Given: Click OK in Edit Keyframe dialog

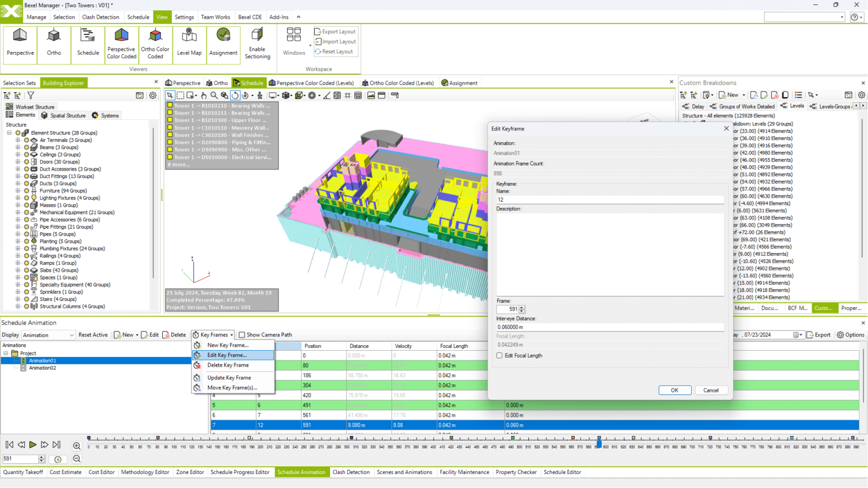Looking at the screenshot, I should (675, 390).
